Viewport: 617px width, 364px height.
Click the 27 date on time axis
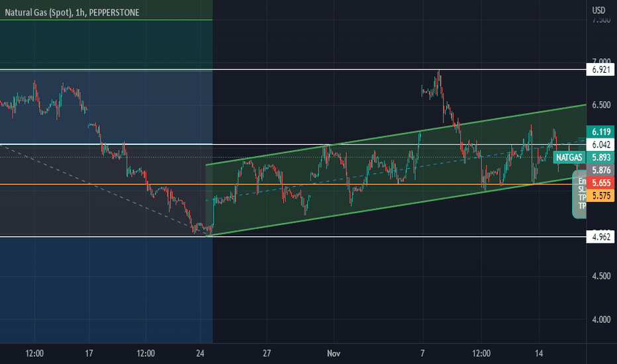pyautogui.click(x=267, y=353)
